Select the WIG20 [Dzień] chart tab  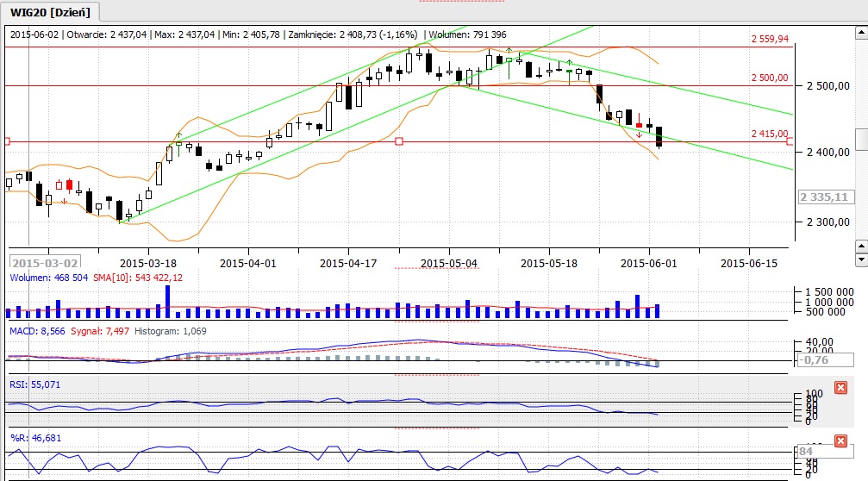pyautogui.click(x=50, y=11)
